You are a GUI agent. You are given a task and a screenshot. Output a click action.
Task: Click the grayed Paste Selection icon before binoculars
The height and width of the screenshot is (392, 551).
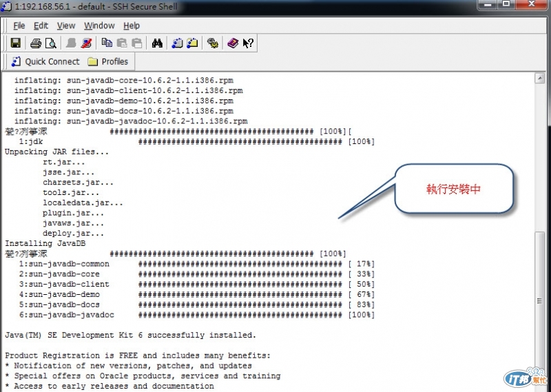[136, 43]
